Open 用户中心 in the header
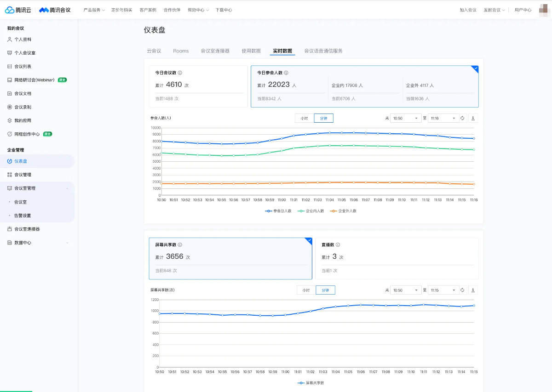 click(x=523, y=10)
